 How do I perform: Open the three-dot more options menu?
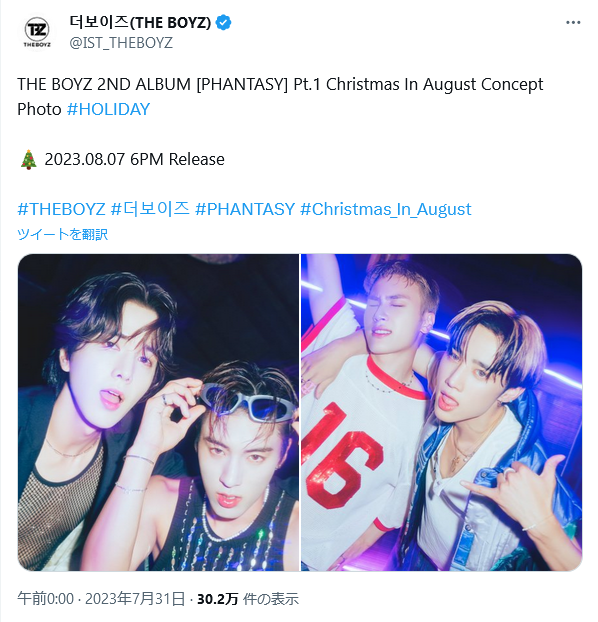[573, 23]
